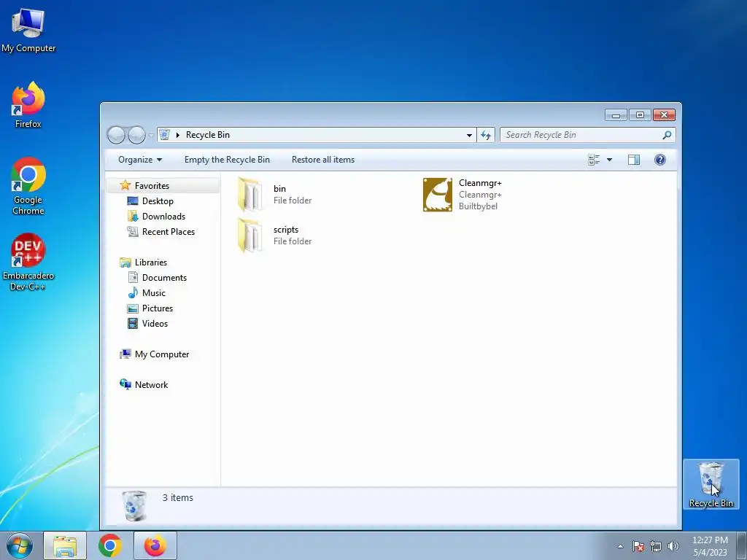Viewport: 747px width, 560px height.
Task: Open network status tray icon
Action: point(656,546)
